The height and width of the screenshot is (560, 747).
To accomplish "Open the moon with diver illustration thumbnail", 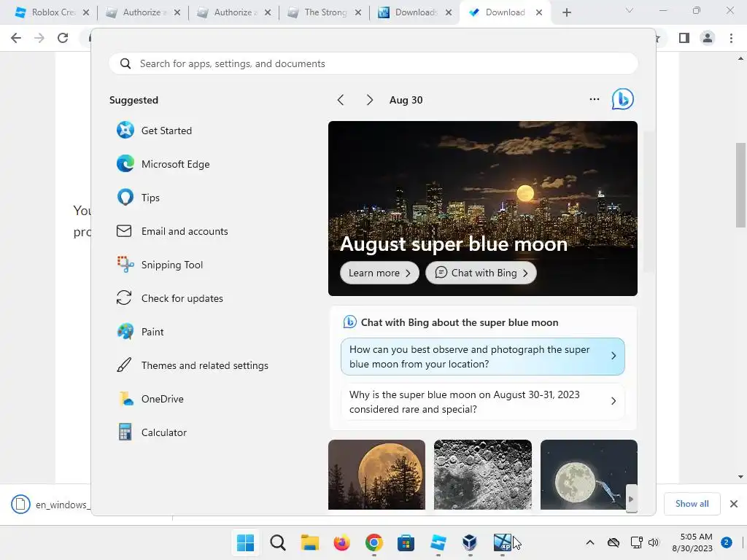I will pyautogui.click(x=589, y=475).
